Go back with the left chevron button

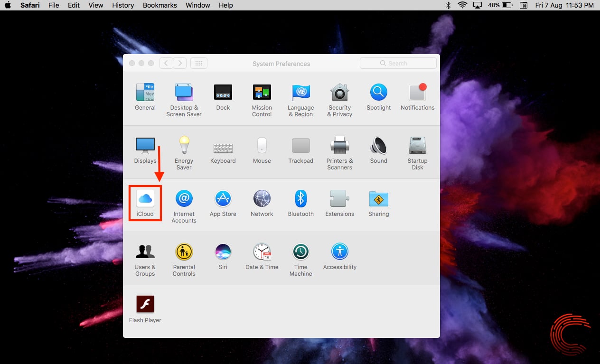[166, 63]
